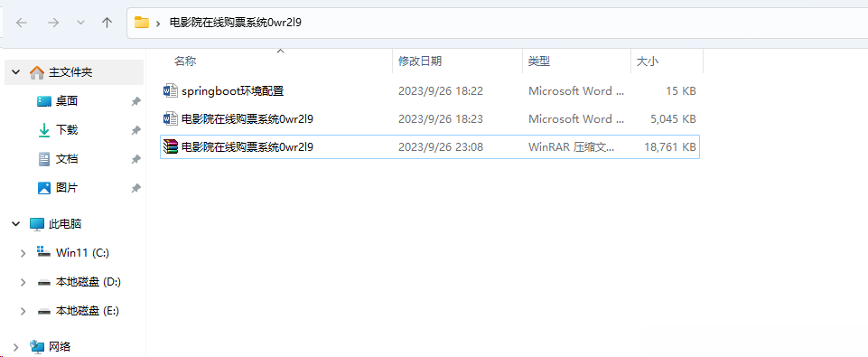Click the Win11 (C:) drive icon
The image size is (868, 357).
pos(44,252)
